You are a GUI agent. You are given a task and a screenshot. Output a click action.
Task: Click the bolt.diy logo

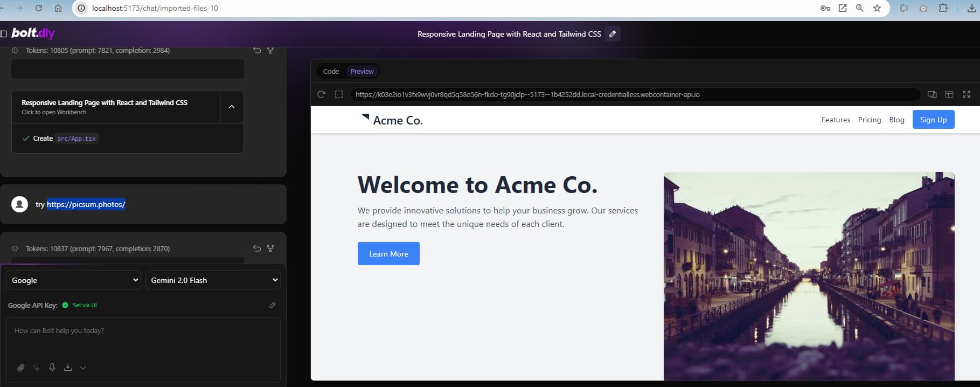[x=33, y=33]
